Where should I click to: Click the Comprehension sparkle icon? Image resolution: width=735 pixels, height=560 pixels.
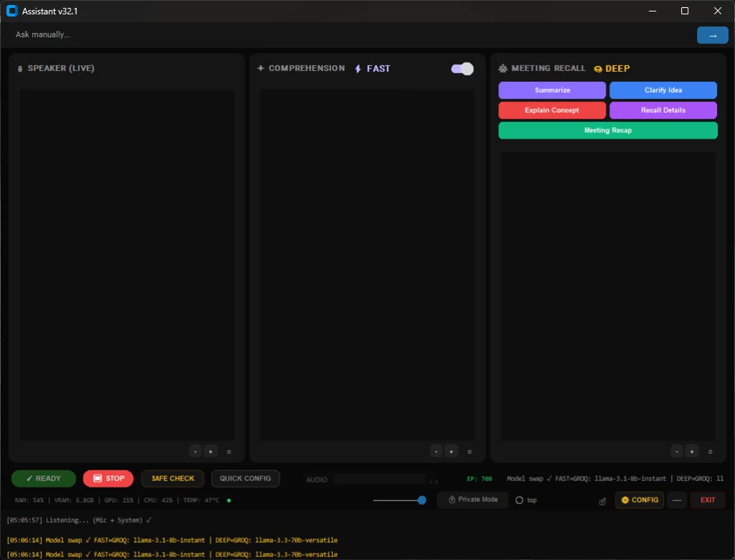pyautogui.click(x=261, y=68)
